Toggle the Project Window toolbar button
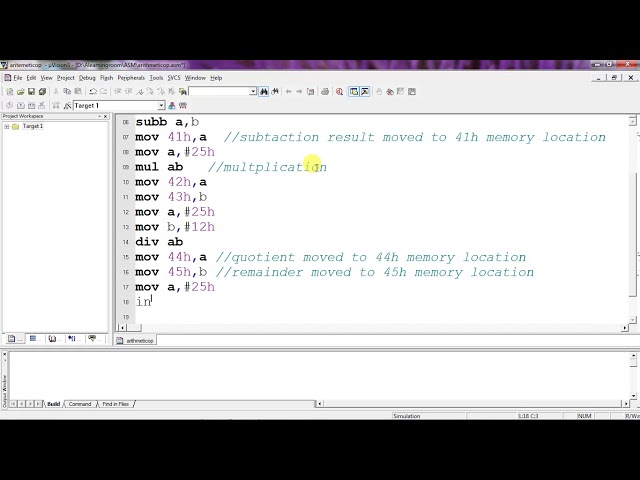The height and width of the screenshot is (480, 640). click(354, 91)
